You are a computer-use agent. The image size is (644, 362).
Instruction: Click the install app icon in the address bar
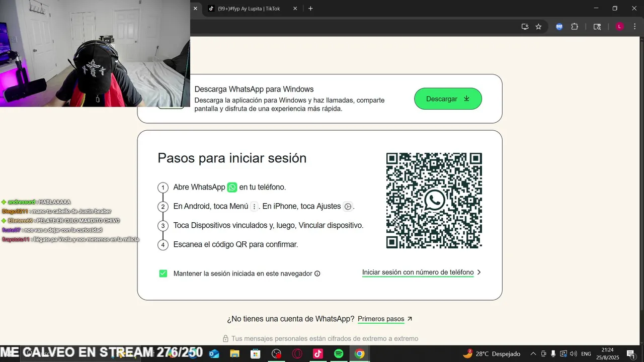click(525, 27)
